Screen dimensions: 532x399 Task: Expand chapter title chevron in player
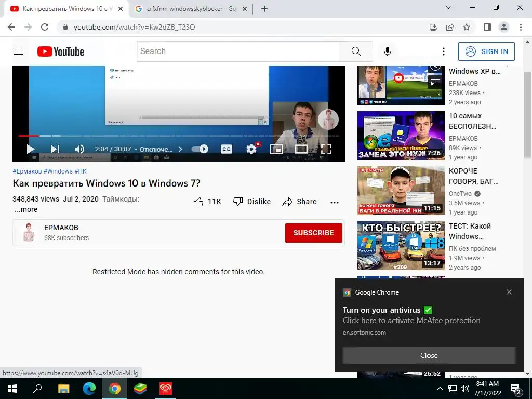pos(180,149)
